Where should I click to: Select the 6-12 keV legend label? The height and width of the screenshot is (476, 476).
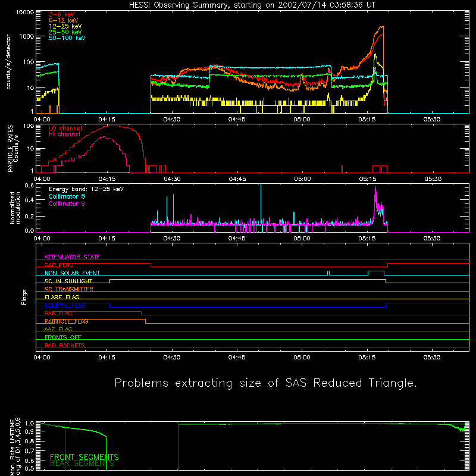coord(64,20)
